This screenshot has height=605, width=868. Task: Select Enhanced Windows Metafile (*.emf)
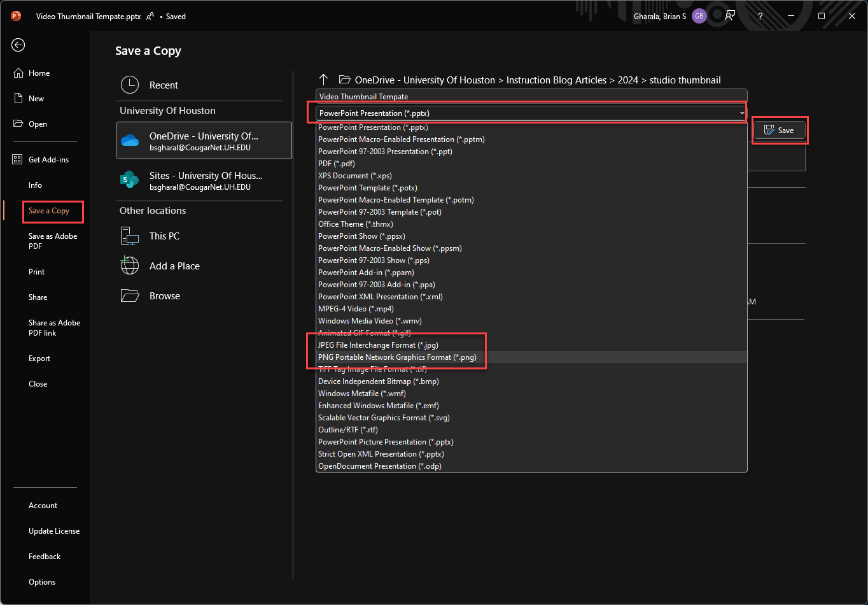pos(531,406)
